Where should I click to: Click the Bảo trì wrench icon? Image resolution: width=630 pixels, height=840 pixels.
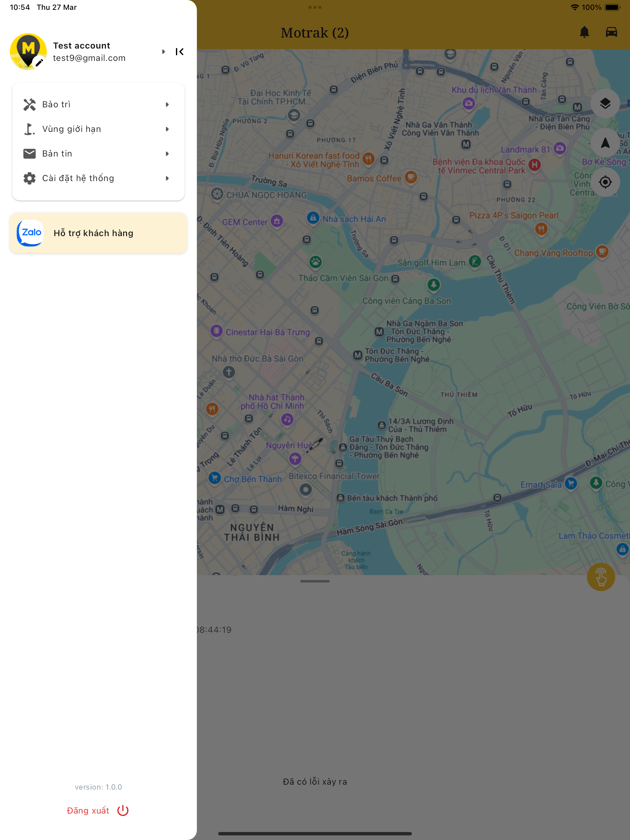click(29, 104)
